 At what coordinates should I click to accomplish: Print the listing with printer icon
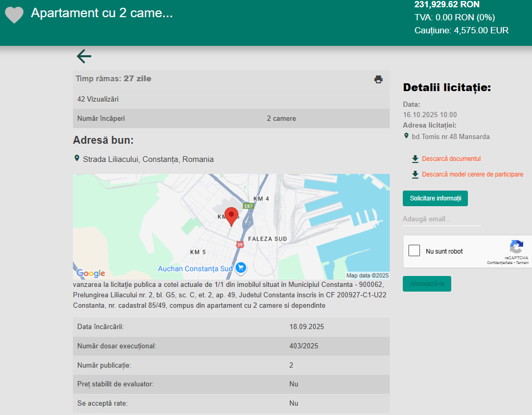click(378, 79)
